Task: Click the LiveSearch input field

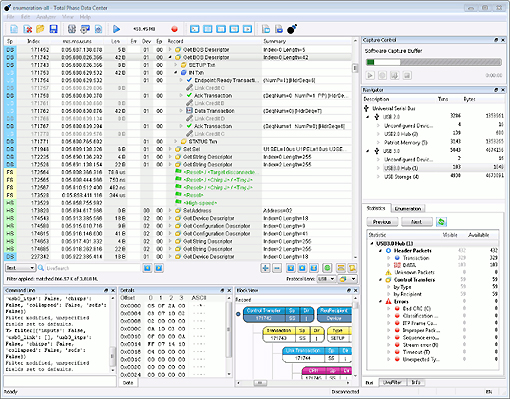Action: pos(93,268)
